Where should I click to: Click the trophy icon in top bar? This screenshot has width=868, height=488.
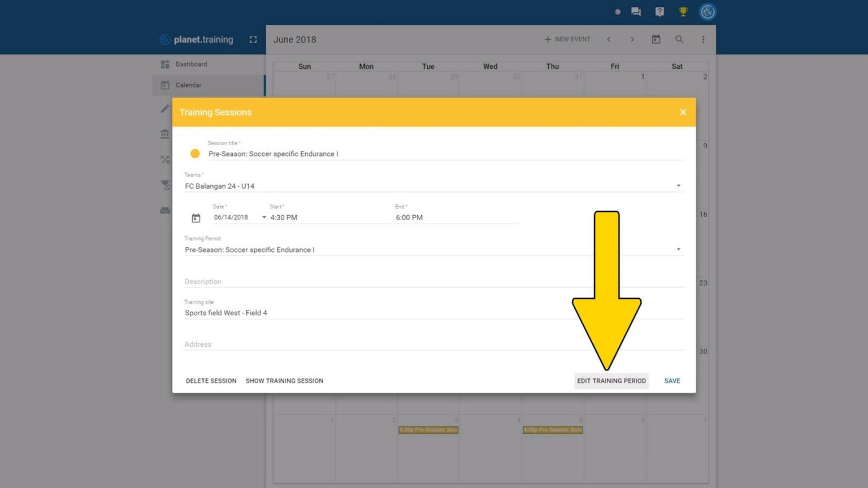click(x=683, y=12)
